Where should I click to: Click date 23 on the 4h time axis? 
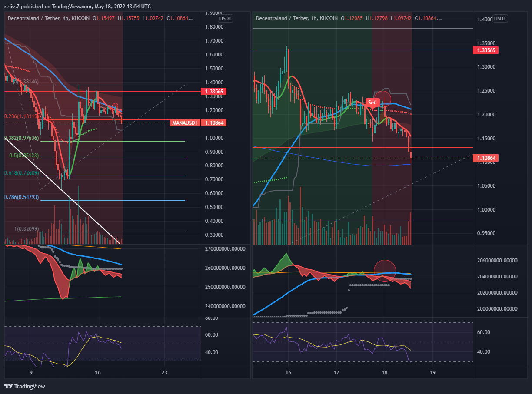coord(164,373)
